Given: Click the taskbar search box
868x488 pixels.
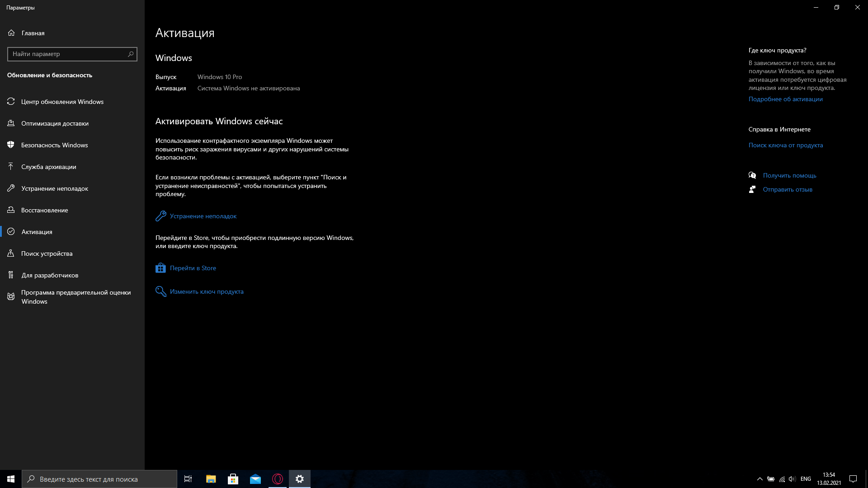Looking at the screenshot, I should pyautogui.click(x=99, y=479).
